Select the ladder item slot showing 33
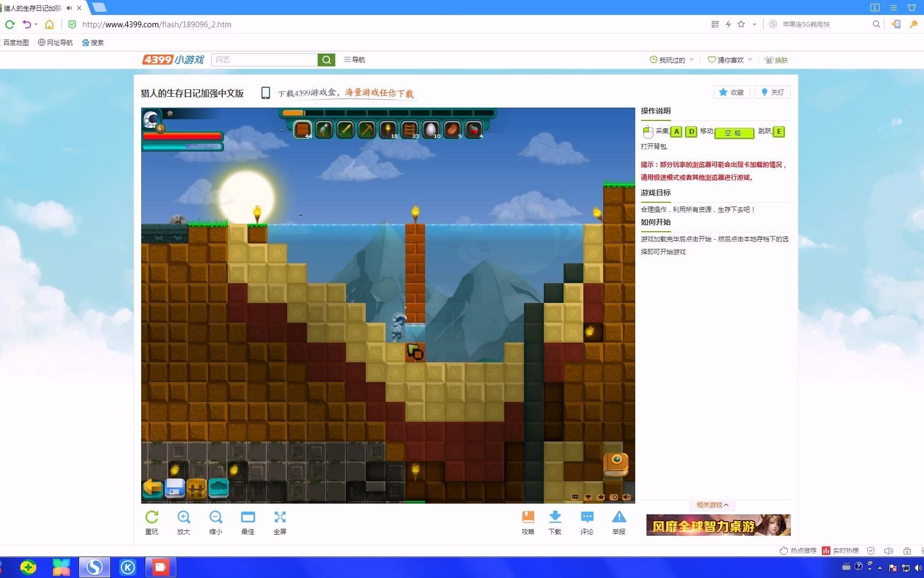This screenshot has width=924, height=578. click(x=410, y=130)
